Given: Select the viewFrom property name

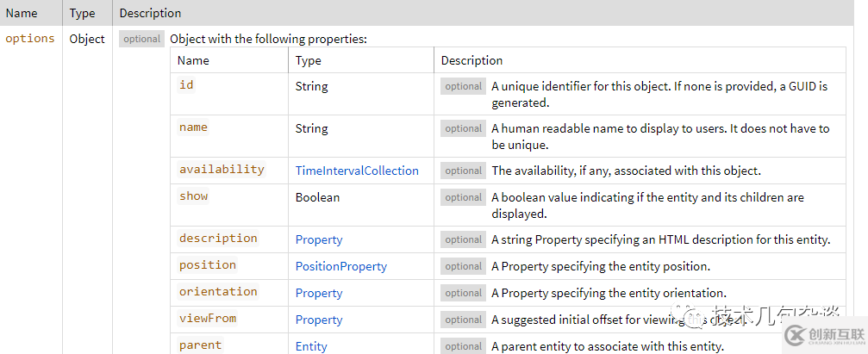Looking at the screenshot, I should 208,319.
